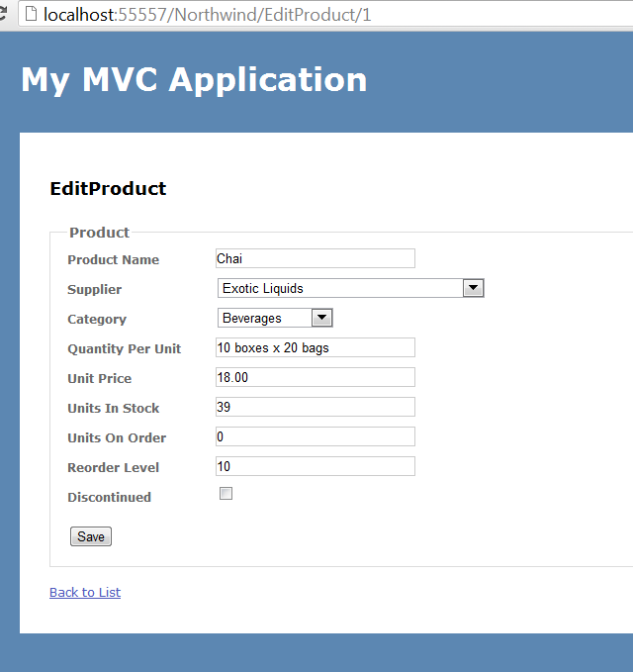This screenshot has width=633, height=672.
Task: Click the Quantity Per Unit input field
Action: click(x=316, y=347)
